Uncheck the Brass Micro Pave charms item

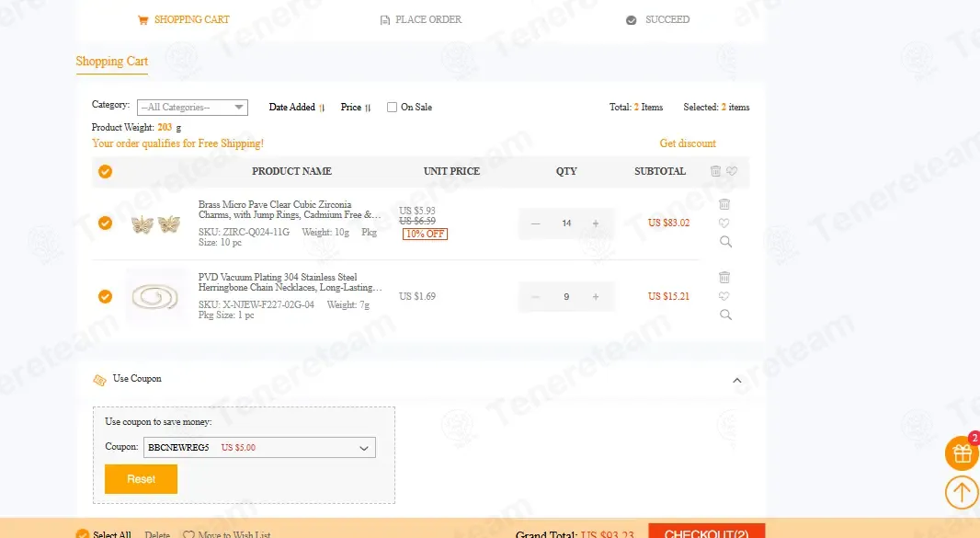point(105,223)
